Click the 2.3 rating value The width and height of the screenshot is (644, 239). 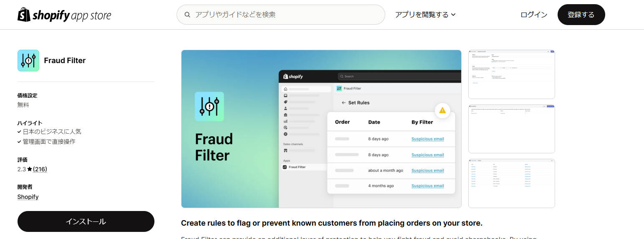pos(22,169)
